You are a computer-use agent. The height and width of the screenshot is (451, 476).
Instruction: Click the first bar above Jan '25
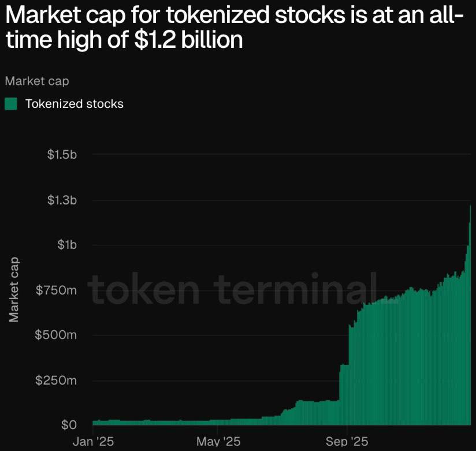pyautogui.click(x=94, y=423)
